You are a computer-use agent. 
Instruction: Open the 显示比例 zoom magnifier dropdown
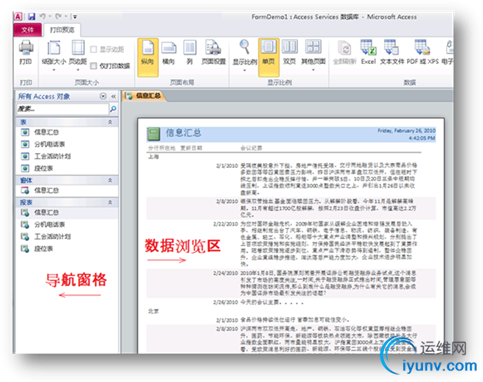point(245,55)
